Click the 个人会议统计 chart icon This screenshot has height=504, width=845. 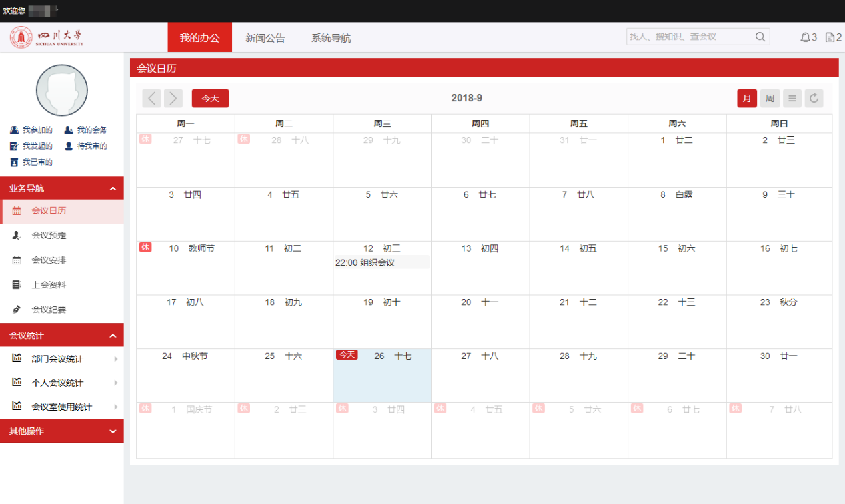[17, 382]
